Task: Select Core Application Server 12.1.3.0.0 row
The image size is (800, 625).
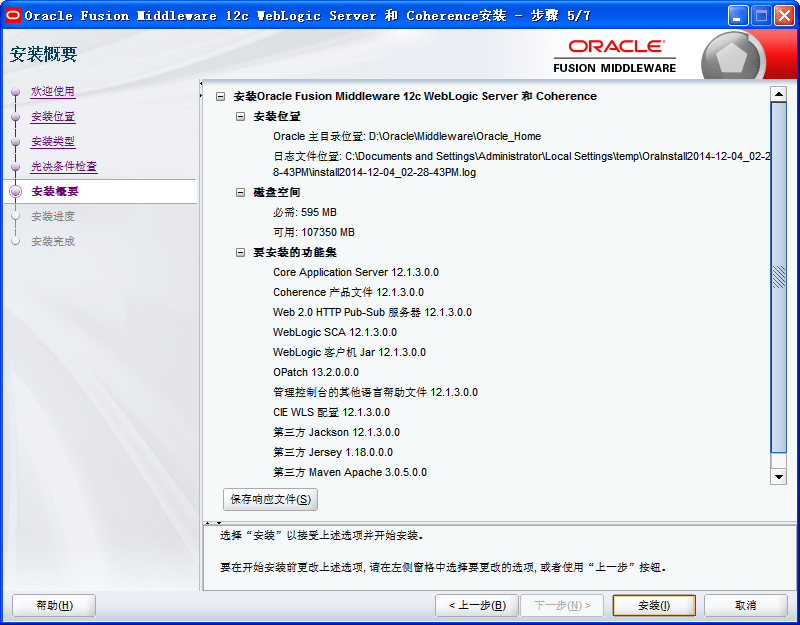Action: [x=356, y=272]
